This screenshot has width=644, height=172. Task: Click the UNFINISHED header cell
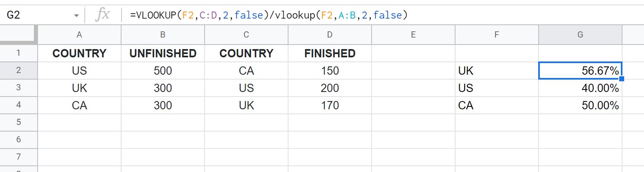(x=163, y=53)
